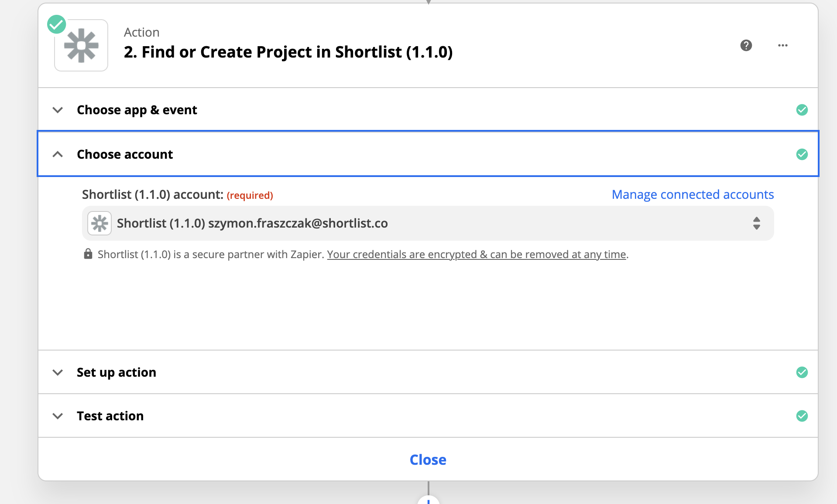Open Manage connected accounts link
Viewport: 837px width, 504px height.
pos(693,194)
